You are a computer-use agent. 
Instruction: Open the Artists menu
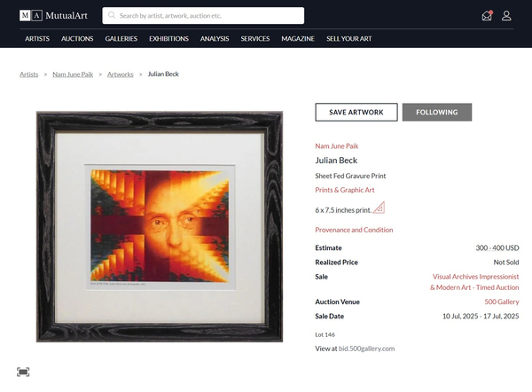pos(37,39)
